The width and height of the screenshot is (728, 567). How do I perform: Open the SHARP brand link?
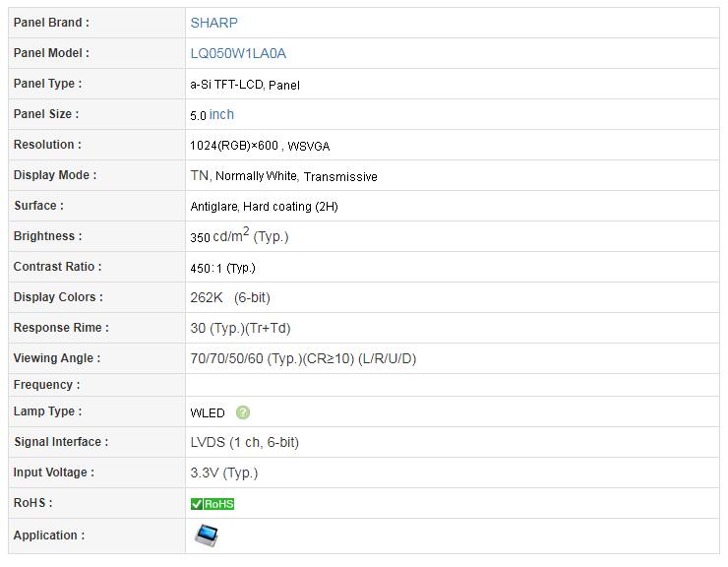point(214,23)
